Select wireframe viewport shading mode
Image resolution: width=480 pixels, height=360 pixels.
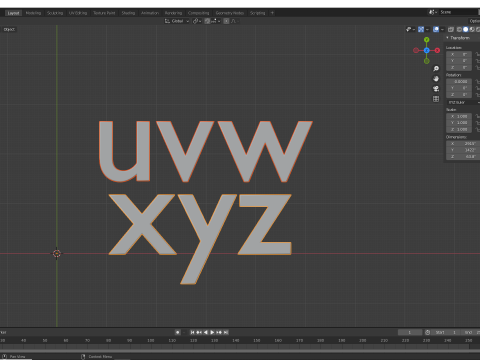pyautogui.click(x=459, y=30)
